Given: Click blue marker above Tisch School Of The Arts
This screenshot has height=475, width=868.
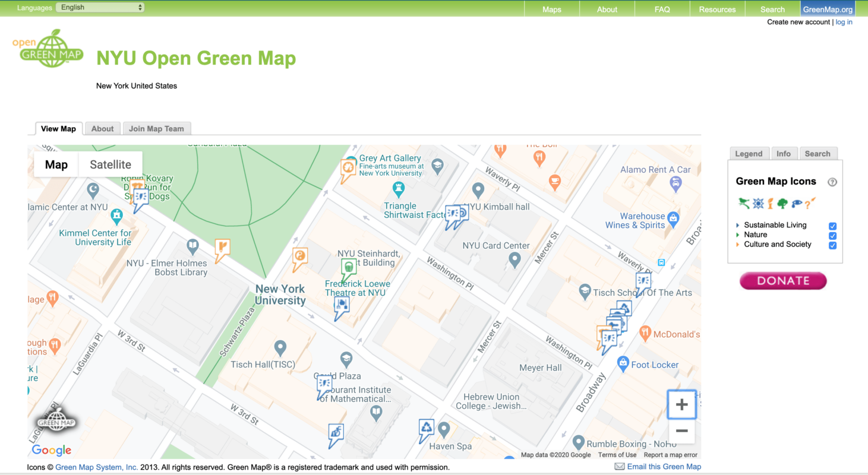Looking at the screenshot, I should [x=643, y=283].
